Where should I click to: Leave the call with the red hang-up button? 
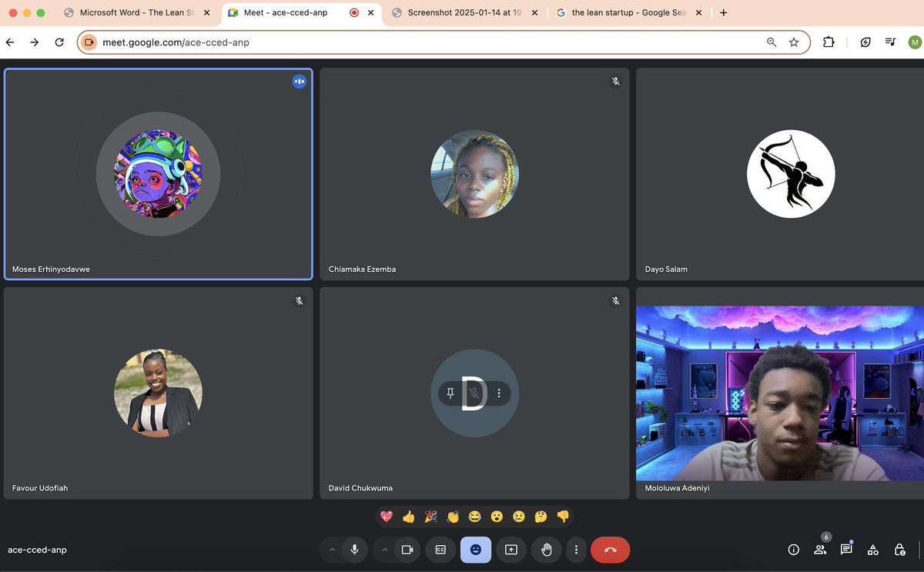pyautogui.click(x=611, y=550)
